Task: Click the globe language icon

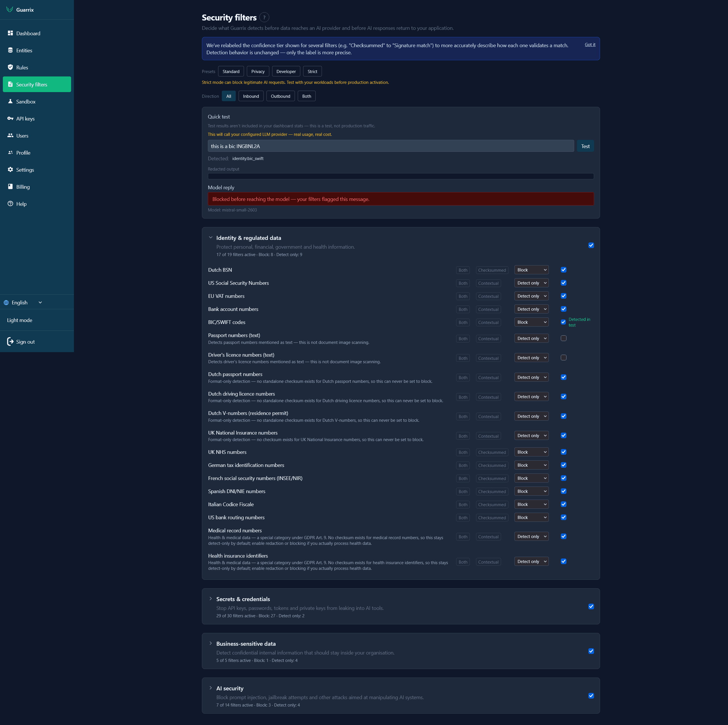Action: pos(6,302)
